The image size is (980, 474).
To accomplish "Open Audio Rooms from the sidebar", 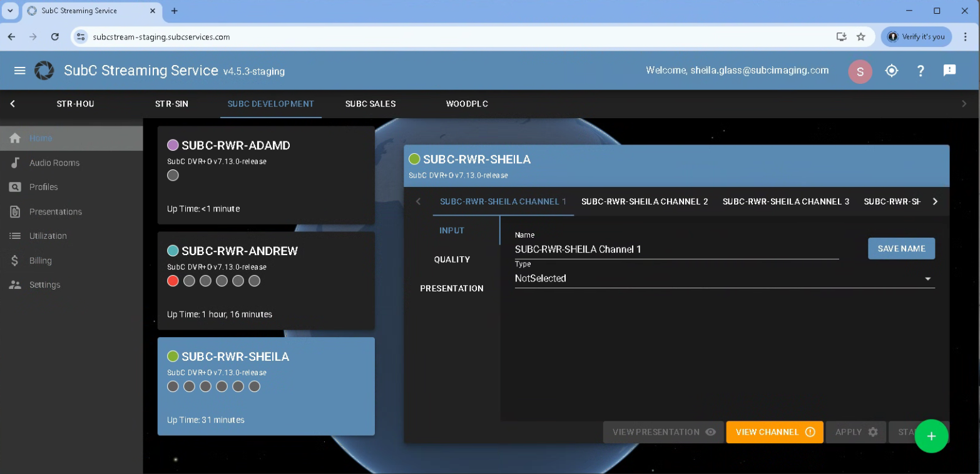I will pyautogui.click(x=54, y=163).
